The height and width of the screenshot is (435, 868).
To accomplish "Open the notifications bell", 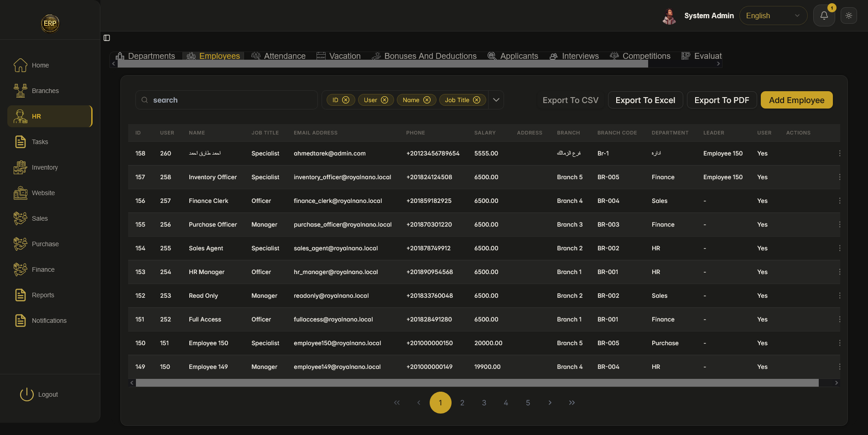I will pos(824,16).
